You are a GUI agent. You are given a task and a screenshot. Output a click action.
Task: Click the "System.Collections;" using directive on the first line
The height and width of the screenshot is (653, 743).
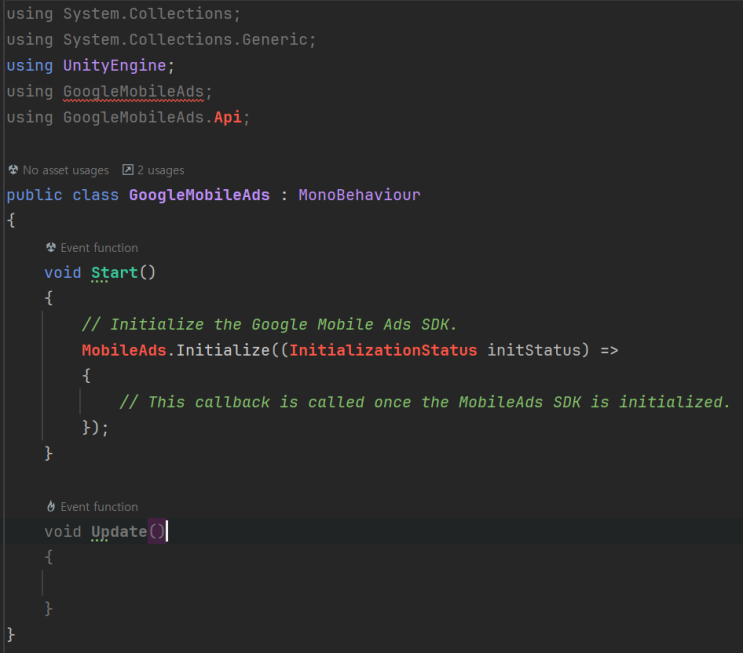152,14
